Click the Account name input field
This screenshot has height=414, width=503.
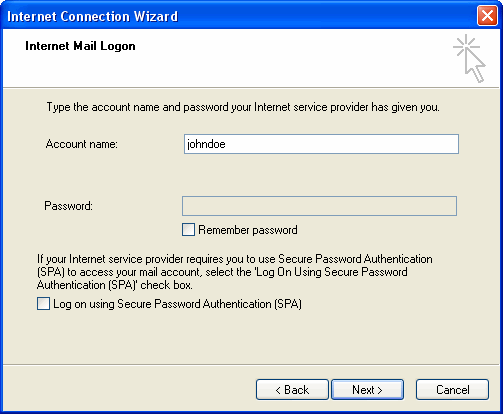[x=321, y=144]
